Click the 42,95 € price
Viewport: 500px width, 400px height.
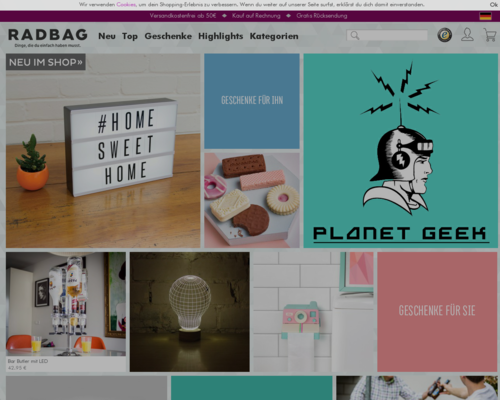[17, 368]
